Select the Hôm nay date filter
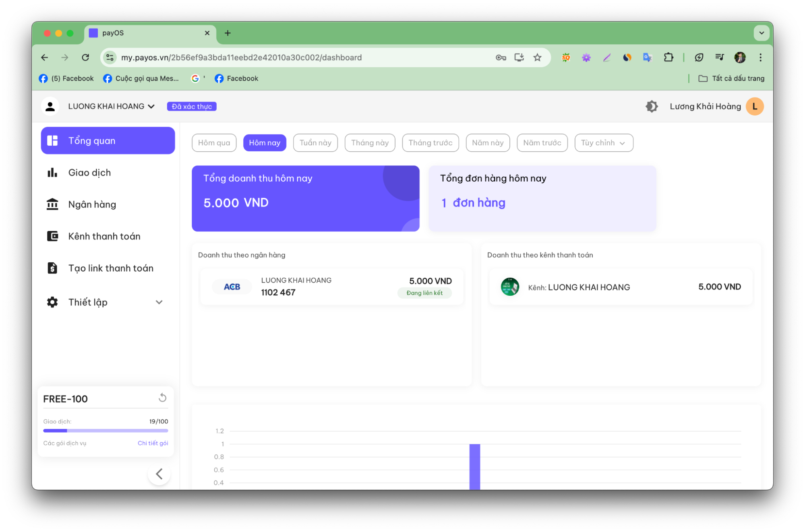This screenshot has height=532, width=805. pos(265,143)
